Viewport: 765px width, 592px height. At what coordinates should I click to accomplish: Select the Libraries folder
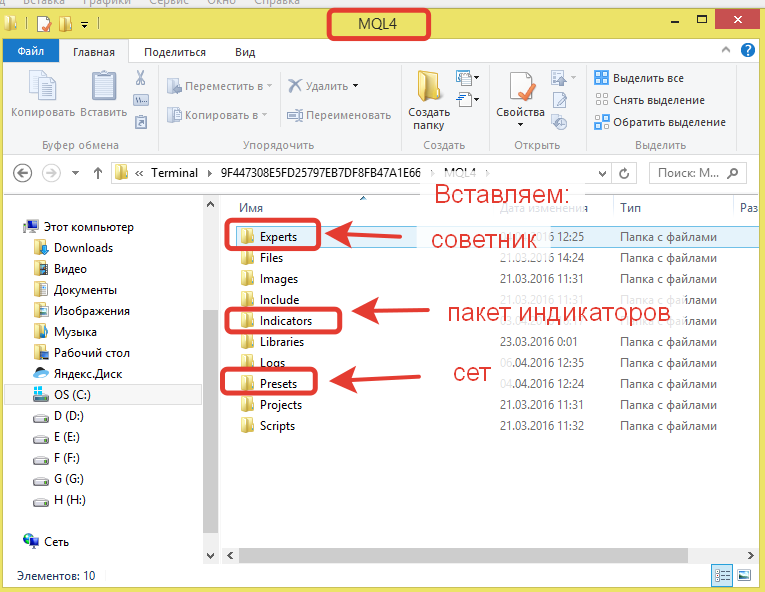click(282, 342)
